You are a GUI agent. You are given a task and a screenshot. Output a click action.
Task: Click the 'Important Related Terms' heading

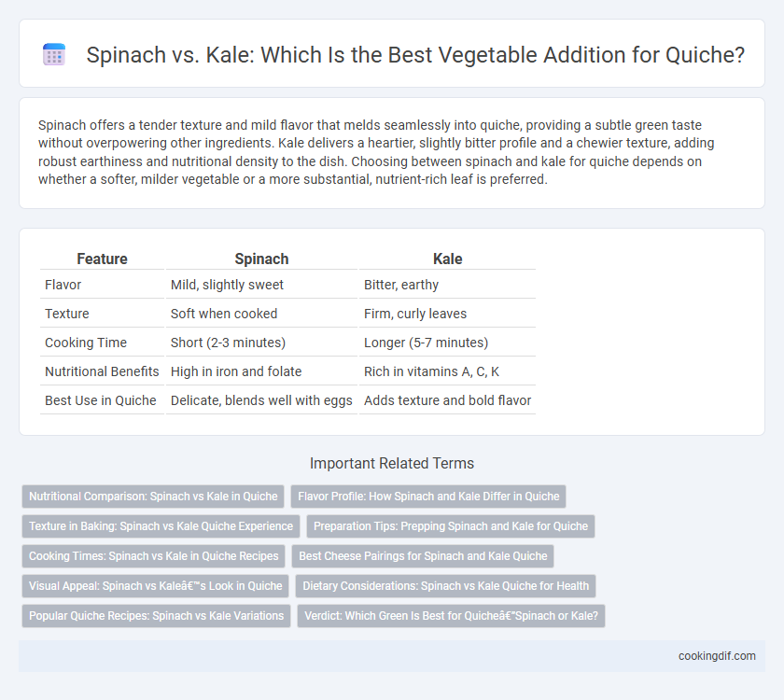pyautogui.click(x=392, y=463)
